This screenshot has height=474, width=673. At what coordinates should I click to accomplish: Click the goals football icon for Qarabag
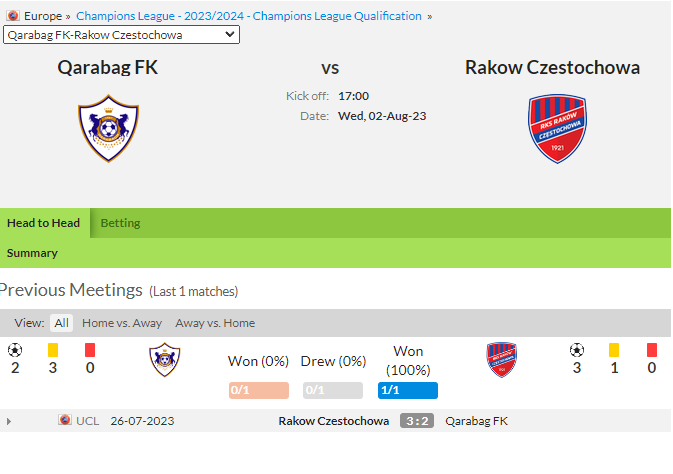pos(15,350)
